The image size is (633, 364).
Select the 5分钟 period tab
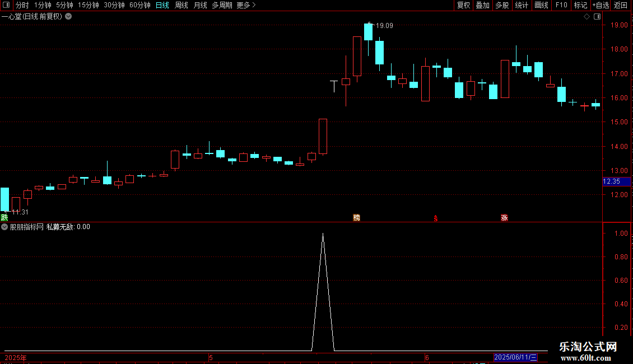64,5
